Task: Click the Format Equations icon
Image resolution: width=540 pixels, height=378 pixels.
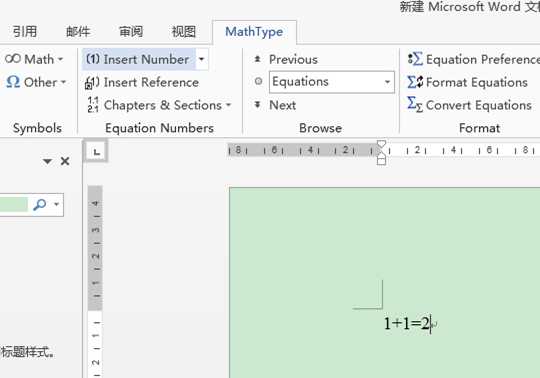Action: pos(415,82)
